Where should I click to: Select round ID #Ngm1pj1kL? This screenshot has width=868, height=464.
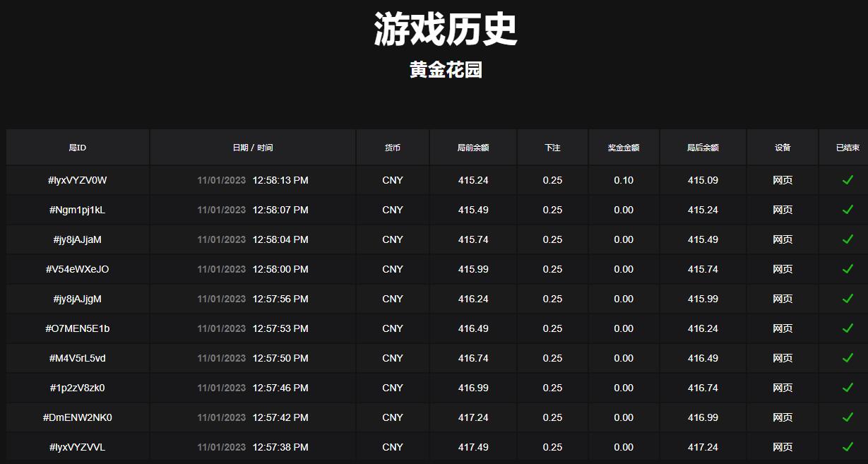(x=78, y=210)
